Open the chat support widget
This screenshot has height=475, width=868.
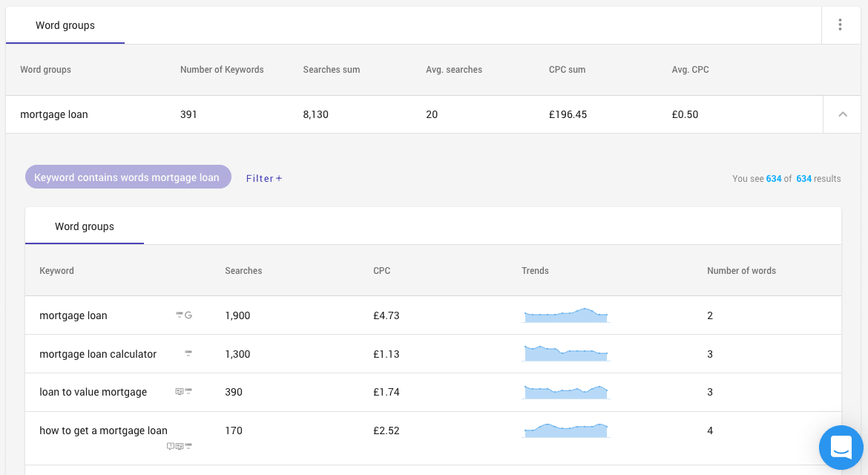(x=841, y=448)
